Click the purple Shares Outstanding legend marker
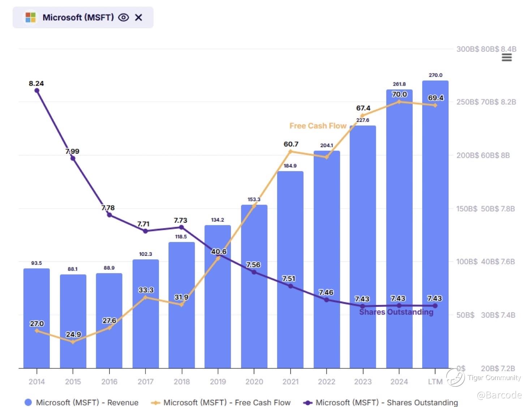Image resolution: width=532 pixels, height=407 pixels. (308, 403)
